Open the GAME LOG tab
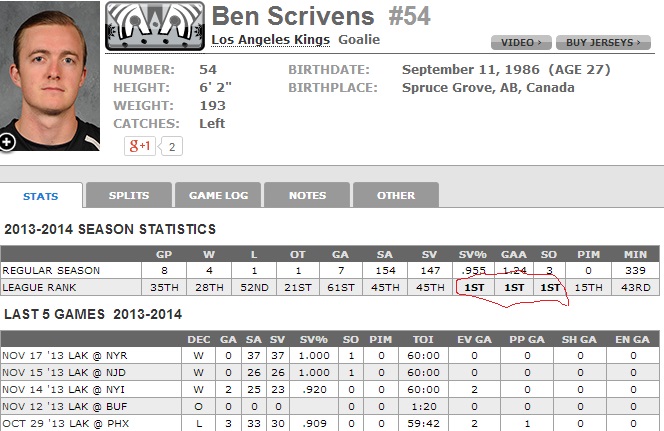 (219, 195)
